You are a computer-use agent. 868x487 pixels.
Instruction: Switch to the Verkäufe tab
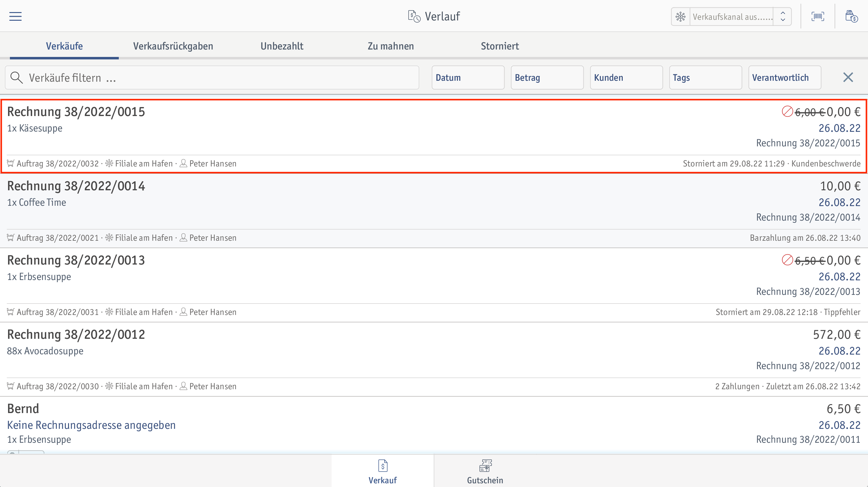[x=64, y=46]
